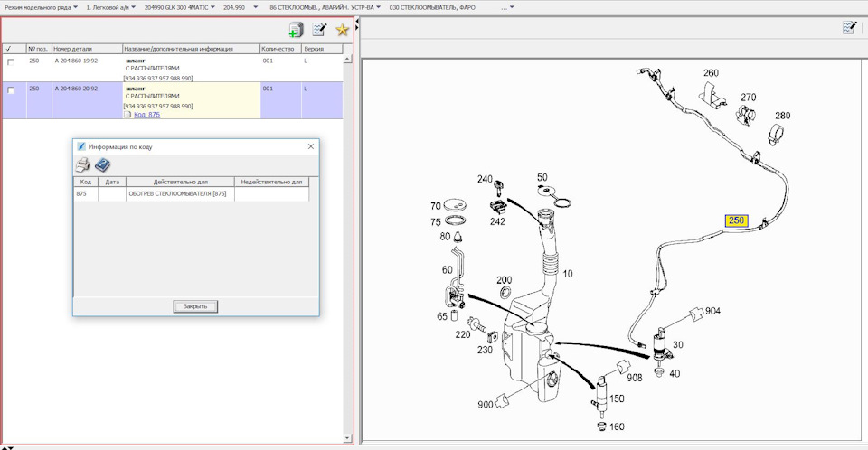
Task: Collapse the parts list with the splitter arrow
Action: [x=357, y=23]
